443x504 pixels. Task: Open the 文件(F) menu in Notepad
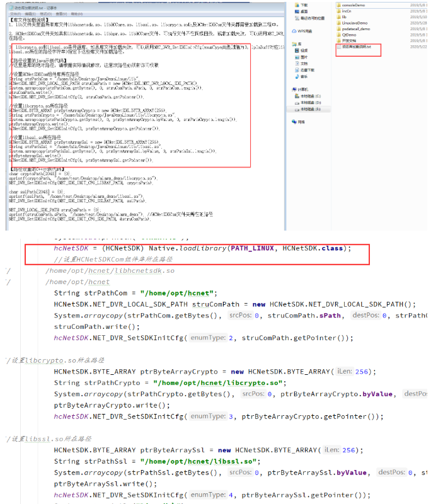14,14
